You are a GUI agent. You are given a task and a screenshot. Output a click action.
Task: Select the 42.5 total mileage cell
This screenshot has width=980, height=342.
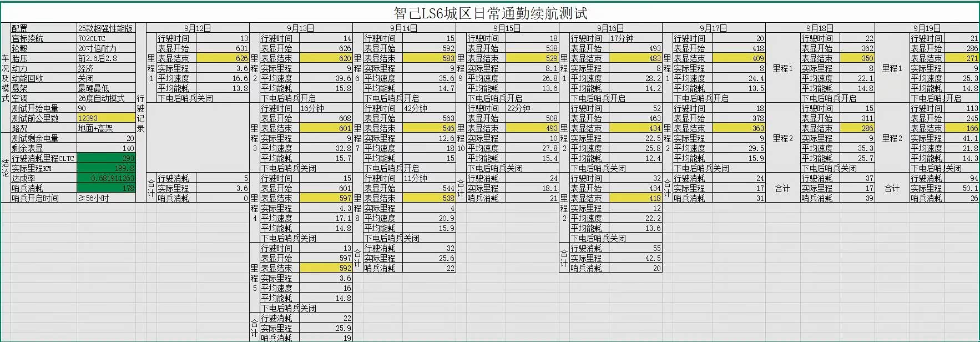636,258
